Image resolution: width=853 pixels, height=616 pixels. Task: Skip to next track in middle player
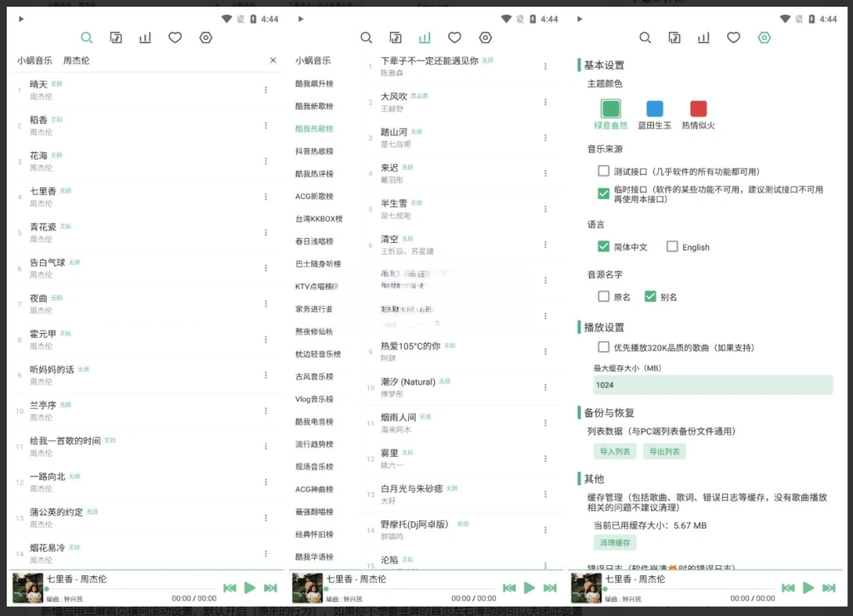(550, 588)
